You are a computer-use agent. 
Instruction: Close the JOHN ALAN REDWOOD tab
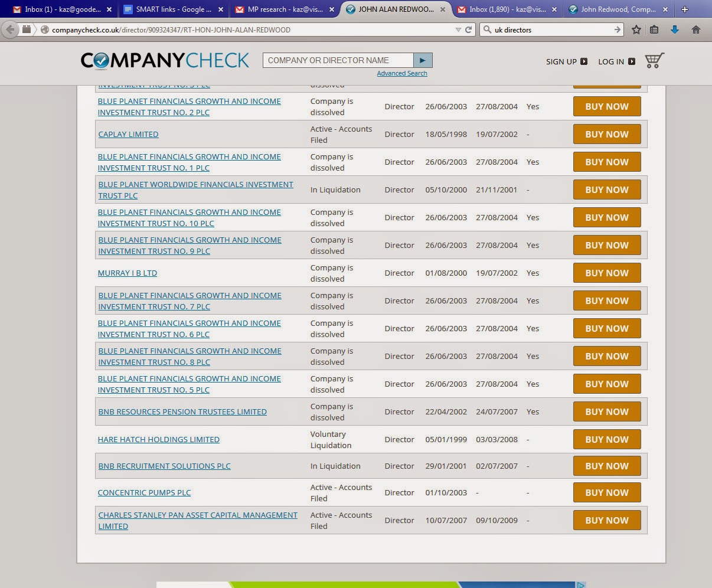click(443, 9)
